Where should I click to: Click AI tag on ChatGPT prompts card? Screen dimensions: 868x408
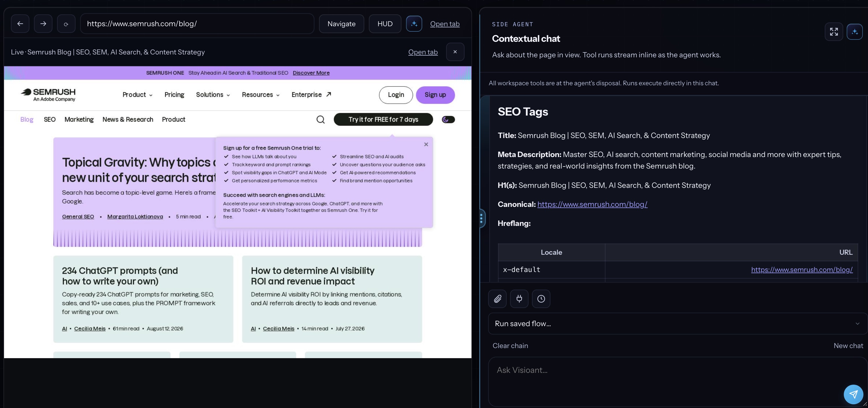(x=64, y=328)
